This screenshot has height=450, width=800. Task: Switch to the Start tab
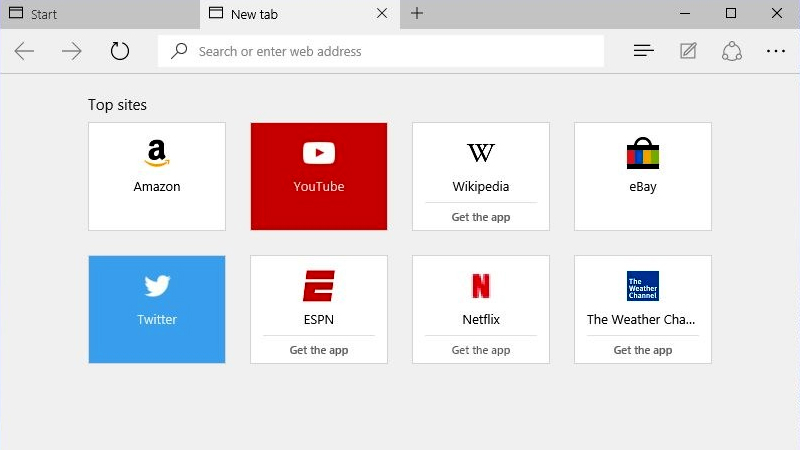[x=100, y=14]
